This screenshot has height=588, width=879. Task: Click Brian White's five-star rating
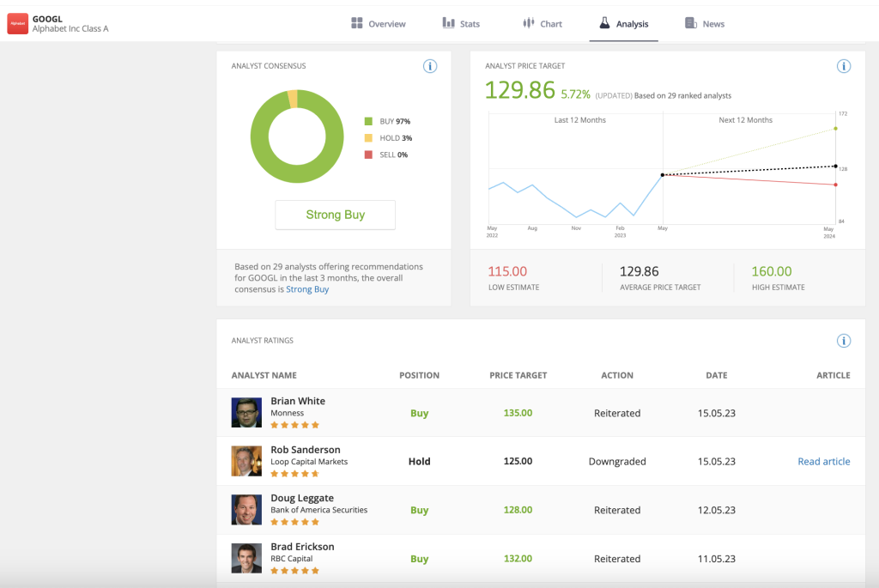point(295,425)
